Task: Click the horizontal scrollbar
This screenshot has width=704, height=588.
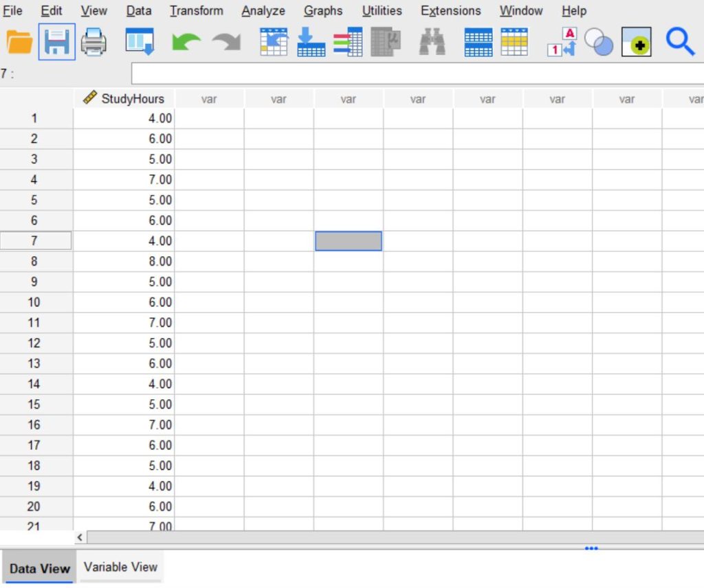Action: pyautogui.click(x=344, y=537)
